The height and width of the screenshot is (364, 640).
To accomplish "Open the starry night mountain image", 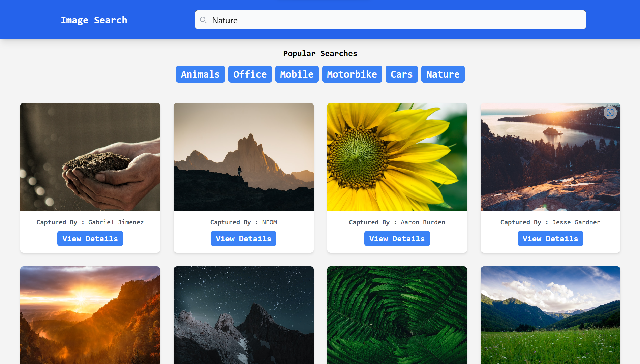I will click(243, 315).
